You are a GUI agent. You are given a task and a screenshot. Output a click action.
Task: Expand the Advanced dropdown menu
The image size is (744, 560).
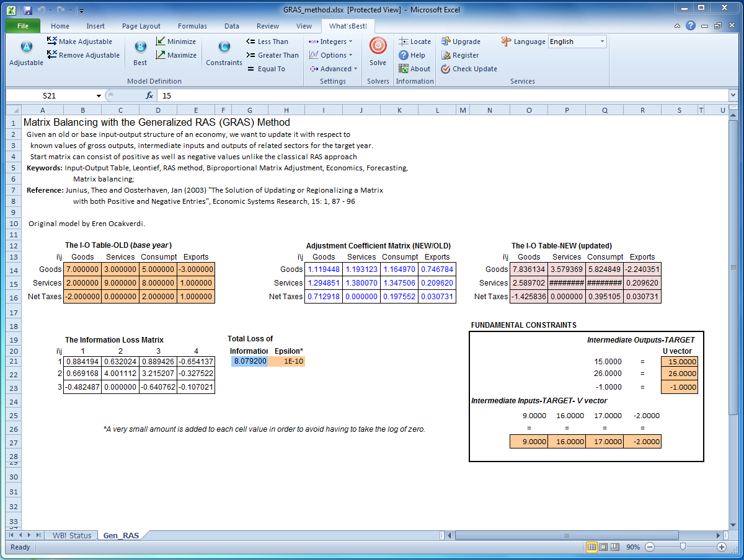click(333, 69)
